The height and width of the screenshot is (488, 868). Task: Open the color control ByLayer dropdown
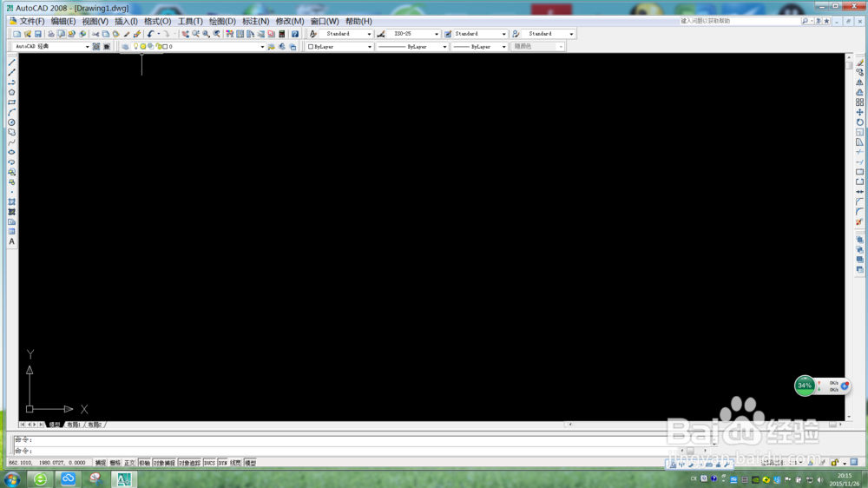(369, 47)
